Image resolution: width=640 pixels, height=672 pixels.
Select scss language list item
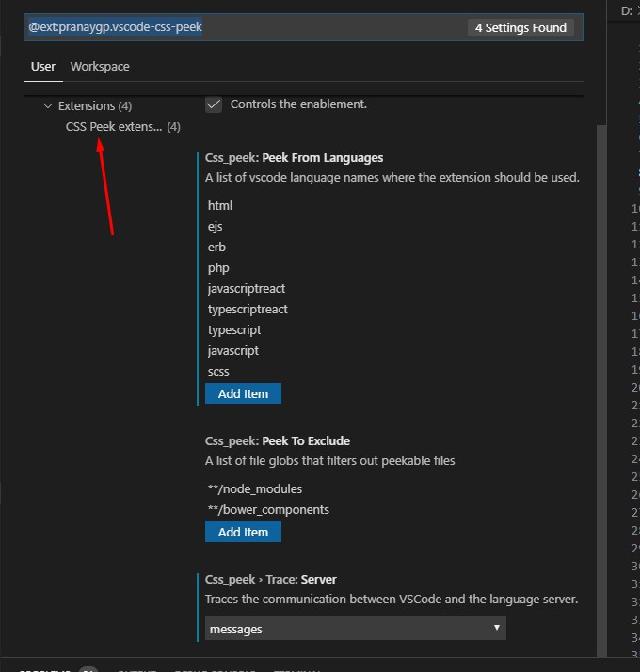pyautogui.click(x=218, y=371)
